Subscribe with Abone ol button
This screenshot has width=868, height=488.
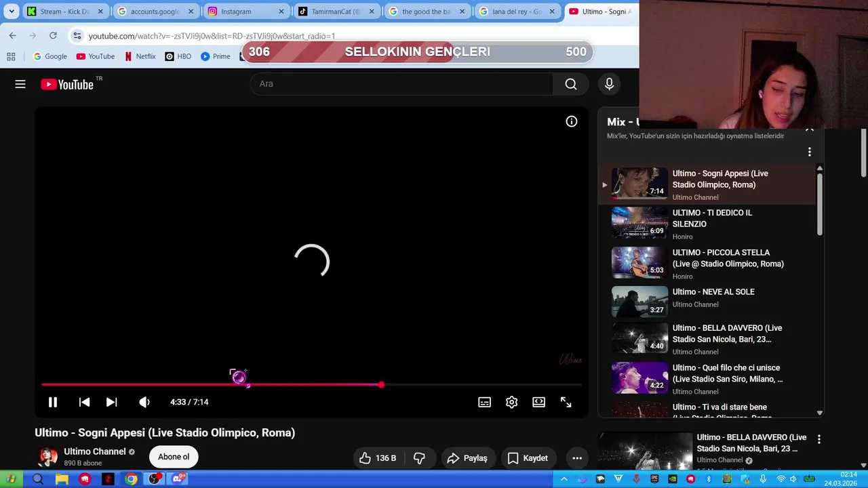click(x=174, y=457)
